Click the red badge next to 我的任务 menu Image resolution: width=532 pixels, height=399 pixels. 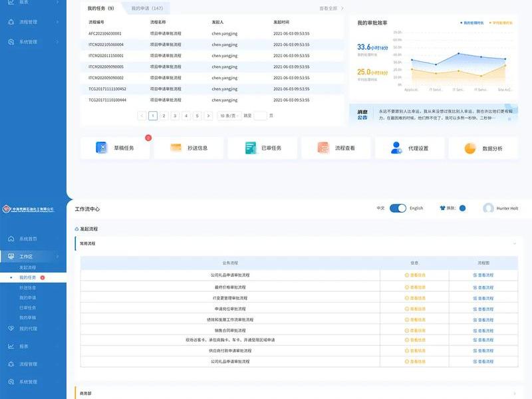(43, 277)
